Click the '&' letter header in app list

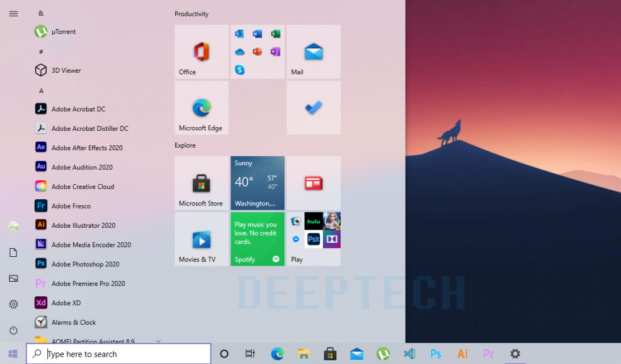coord(41,13)
